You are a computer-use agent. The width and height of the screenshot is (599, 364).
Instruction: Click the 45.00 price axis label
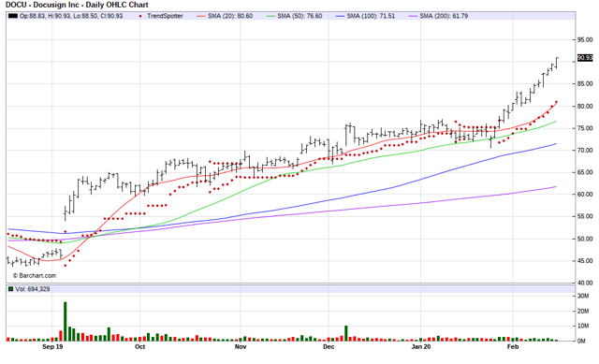click(585, 261)
